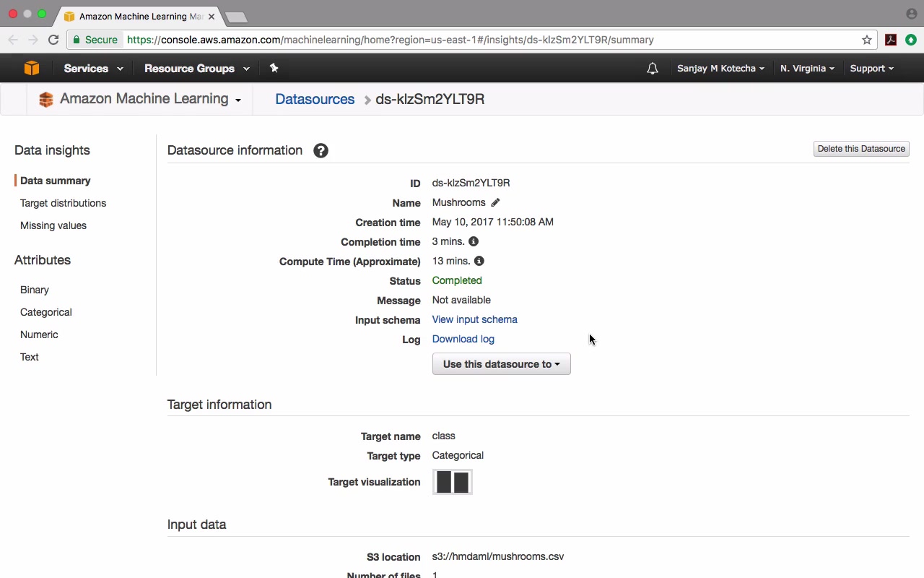Open Target distributions section
The height and width of the screenshot is (578, 924).
tap(64, 203)
